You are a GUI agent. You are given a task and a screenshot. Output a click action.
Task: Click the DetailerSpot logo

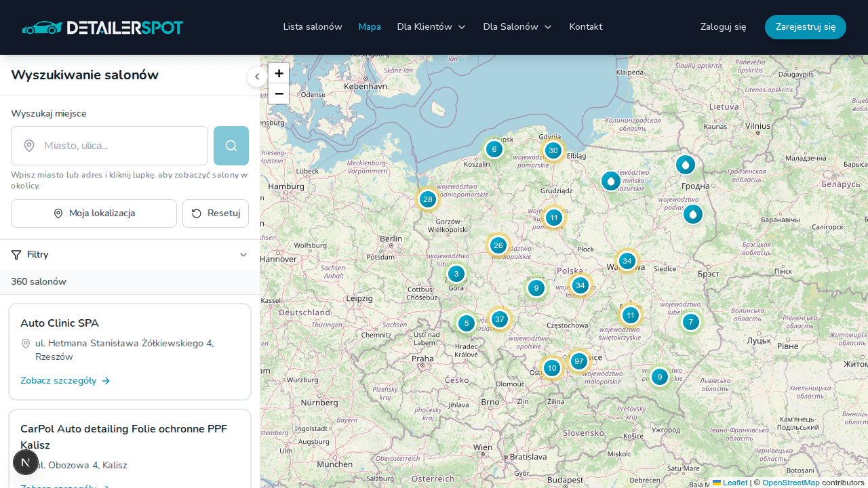pos(102,27)
